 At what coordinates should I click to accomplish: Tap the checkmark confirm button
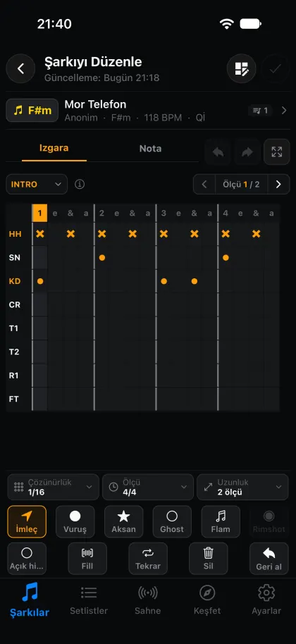(x=275, y=68)
